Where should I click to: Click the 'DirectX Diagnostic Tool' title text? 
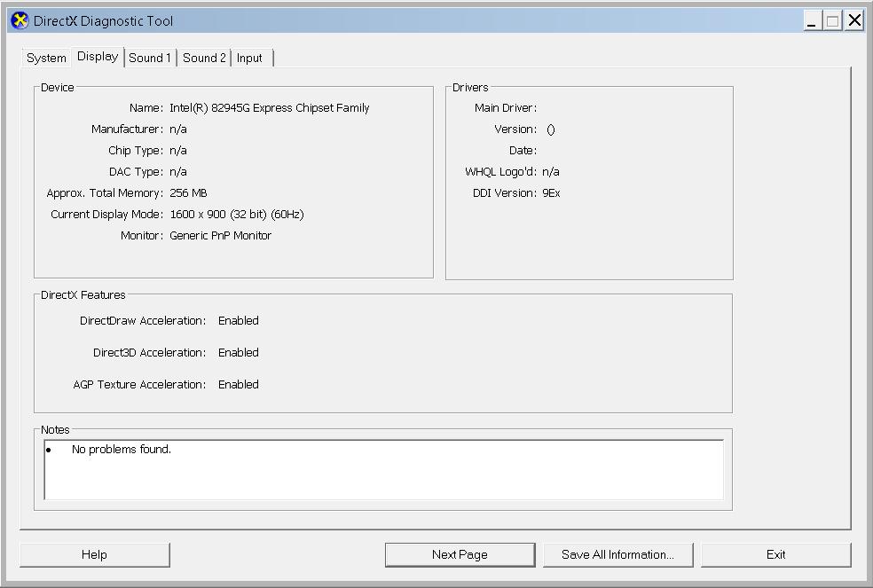pos(103,21)
